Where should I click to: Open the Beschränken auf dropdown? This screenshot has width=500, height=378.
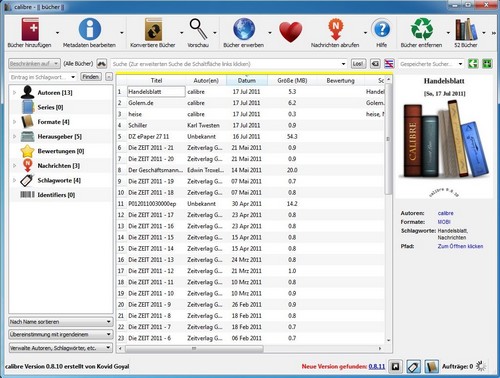pos(34,63)
